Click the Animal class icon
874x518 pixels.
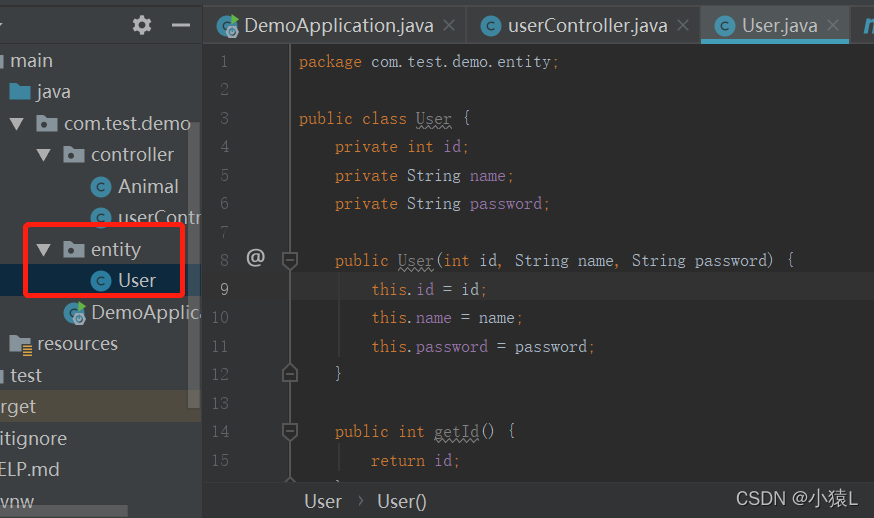coord(101,187)
